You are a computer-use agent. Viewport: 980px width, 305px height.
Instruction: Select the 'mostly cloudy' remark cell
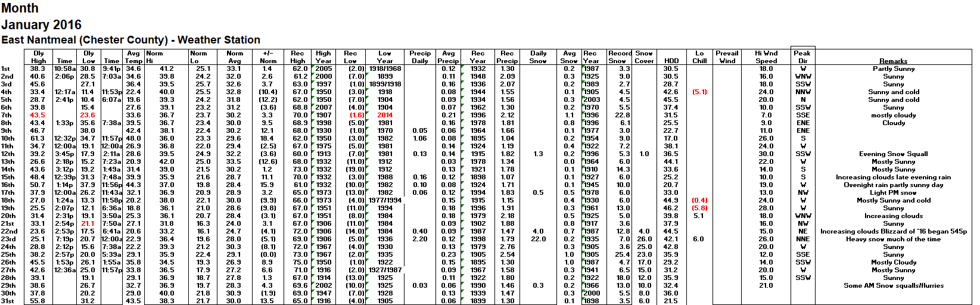pos(893,115)
